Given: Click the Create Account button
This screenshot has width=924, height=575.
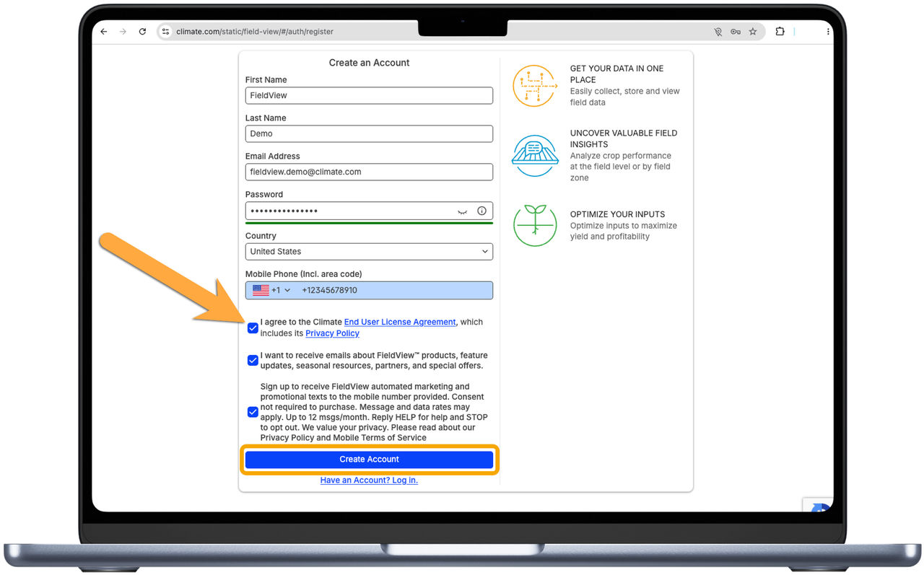Looking at the screenshot, I should 369,460.
